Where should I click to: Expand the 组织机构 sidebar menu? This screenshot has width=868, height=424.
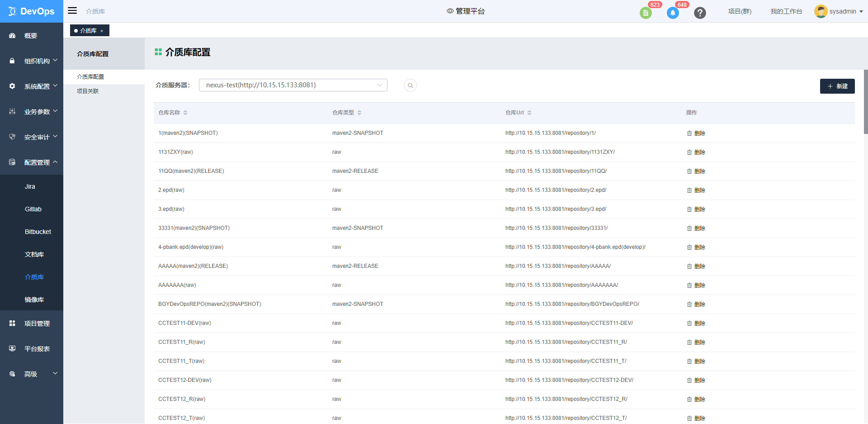[x=32, y=61]
